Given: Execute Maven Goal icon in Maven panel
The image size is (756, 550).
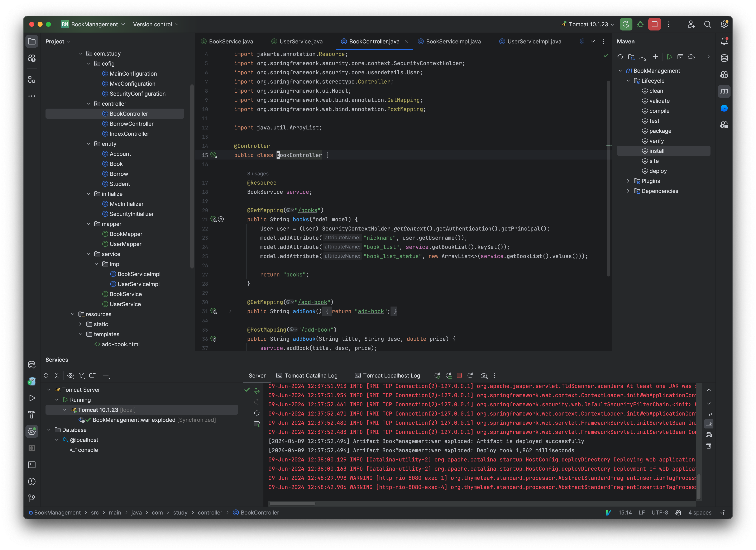Looking at the screenshot, I should 680,57.
